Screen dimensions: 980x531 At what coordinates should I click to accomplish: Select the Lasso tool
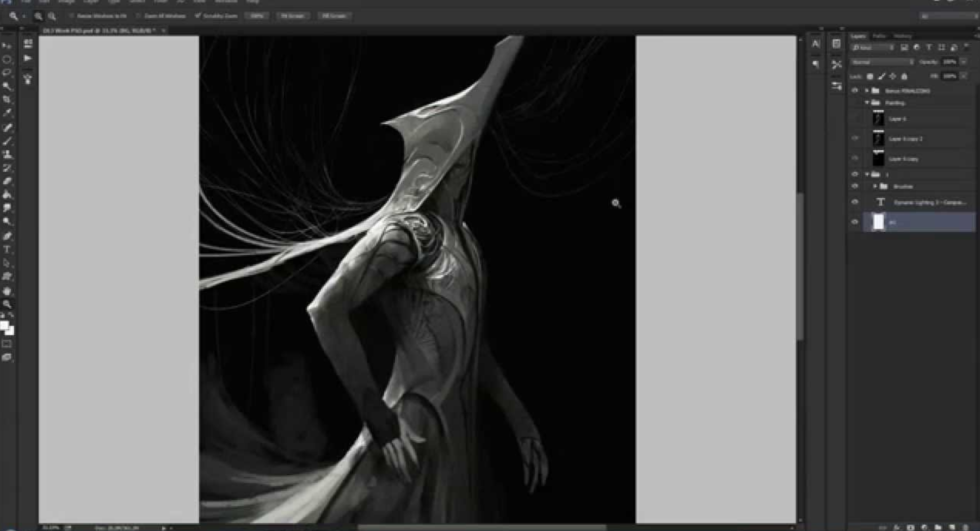point(7,72)
